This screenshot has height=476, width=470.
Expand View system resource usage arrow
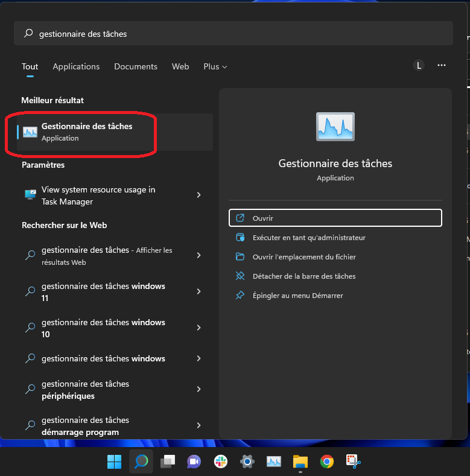pyautogui.click(x=199, y=195)
